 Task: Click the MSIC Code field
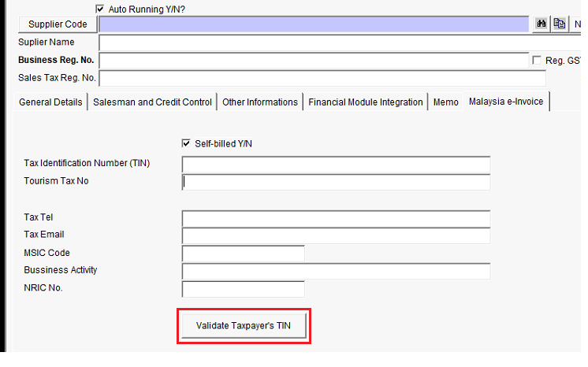click(243, 254)
